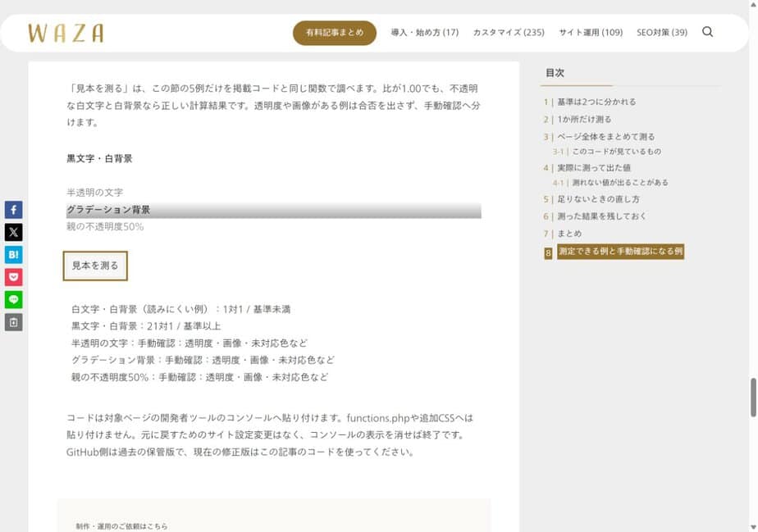The width and height of the screenshot is (758, 532).
Task: Click the 見本を測る button
Action: 95,266
